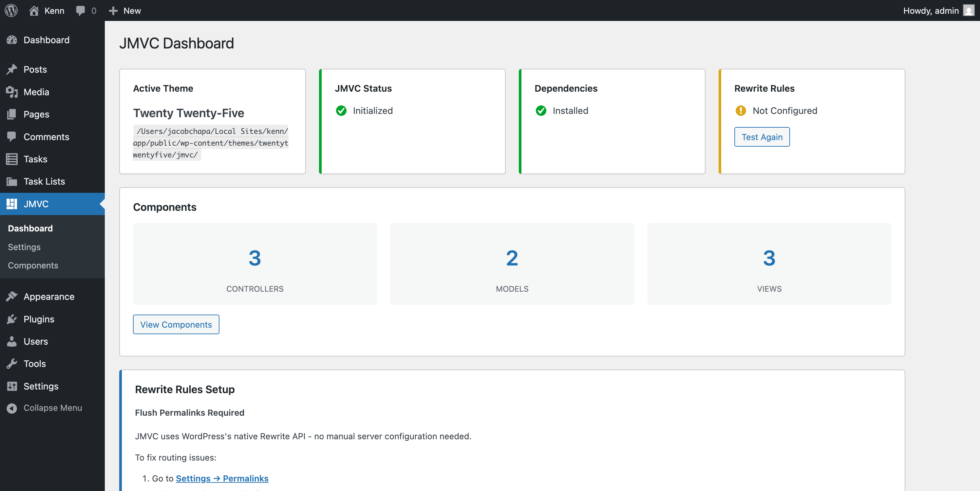Click the Controllers count card
980x491 pixels.
coord(255,264)
